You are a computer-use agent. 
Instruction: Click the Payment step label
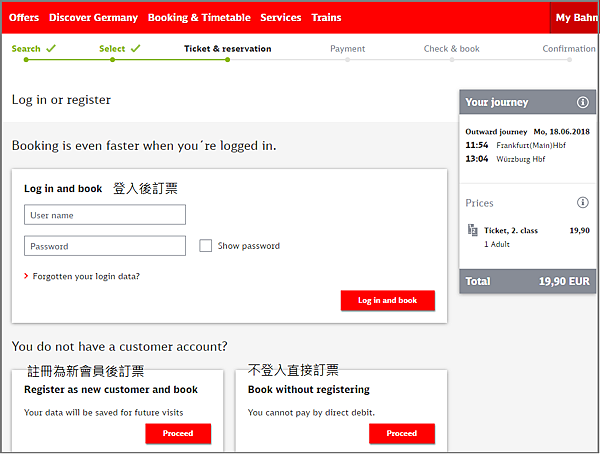pos(347,49)
